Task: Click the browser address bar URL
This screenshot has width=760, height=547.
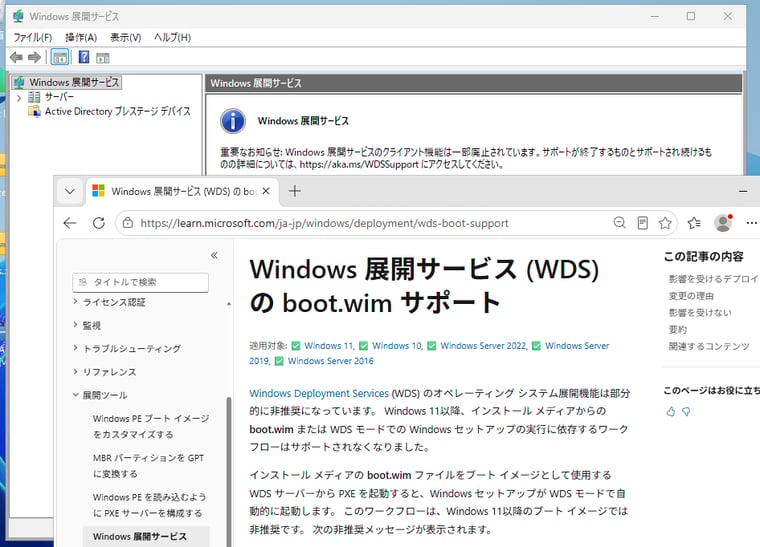Action: click(x=324, y=223)
